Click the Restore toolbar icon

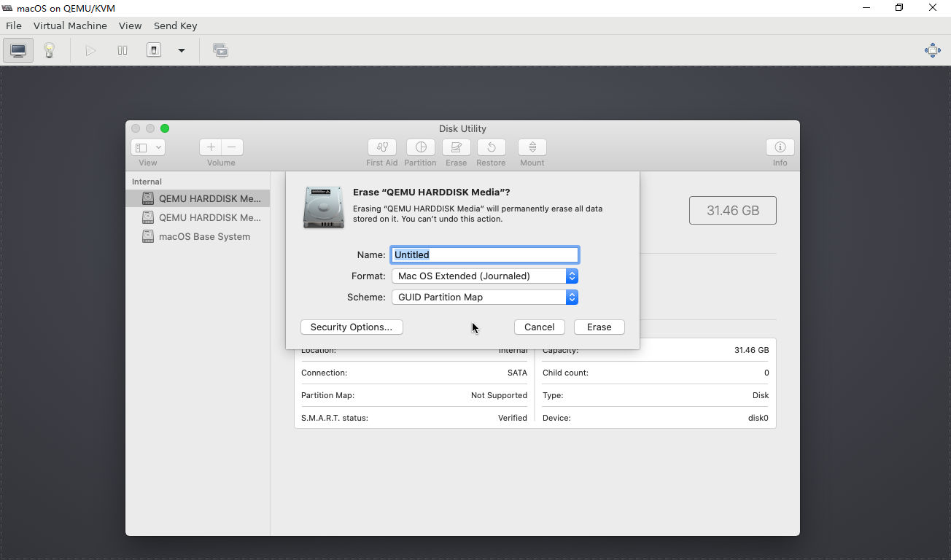[491, 147]
